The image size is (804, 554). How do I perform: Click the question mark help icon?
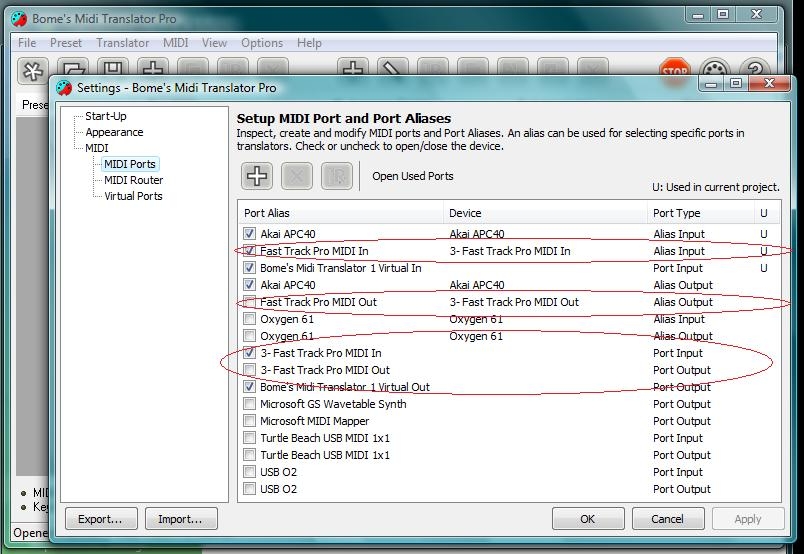(x=754, y=71)
